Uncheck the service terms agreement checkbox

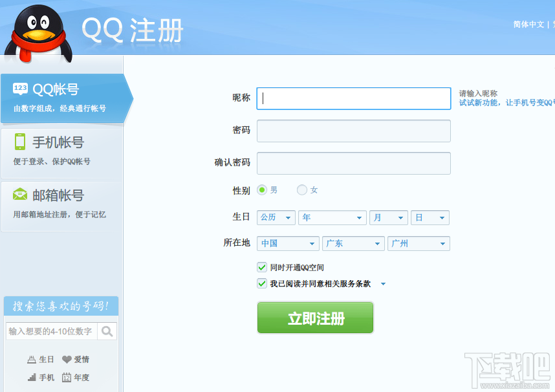pyautogui.click(x=262, y=283)
